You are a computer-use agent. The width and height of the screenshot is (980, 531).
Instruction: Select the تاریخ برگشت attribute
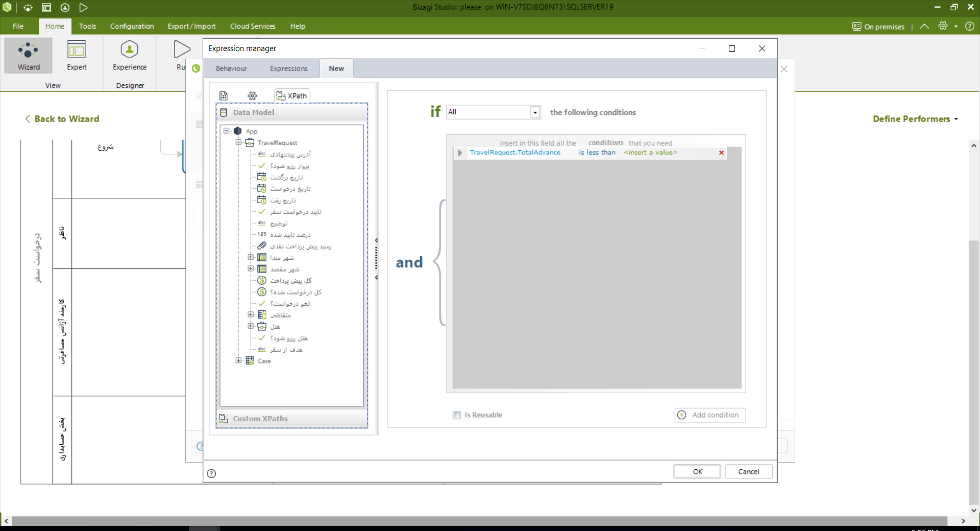click(x=286, y=177)
